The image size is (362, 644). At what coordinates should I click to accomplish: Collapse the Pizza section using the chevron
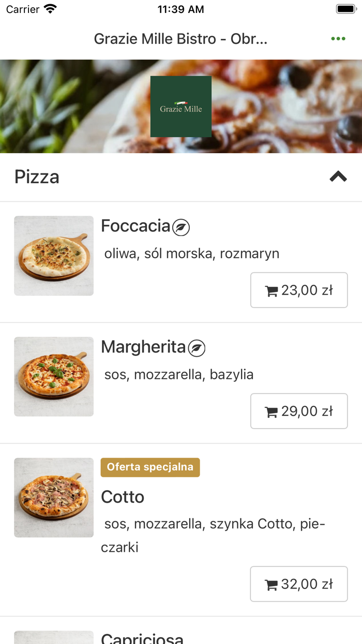pyautogui.click(x=338, y=177)
